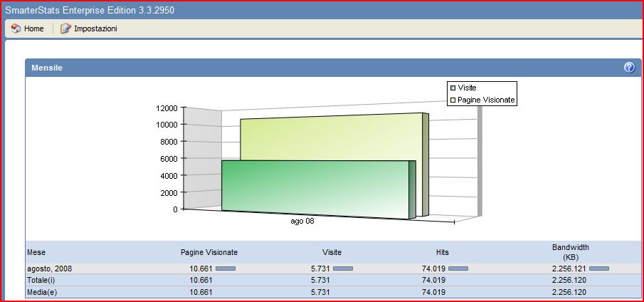Click bandwidth bar indicator in agosto row
The height and width of the screenshot is (302, 644).
pos(599,269)
